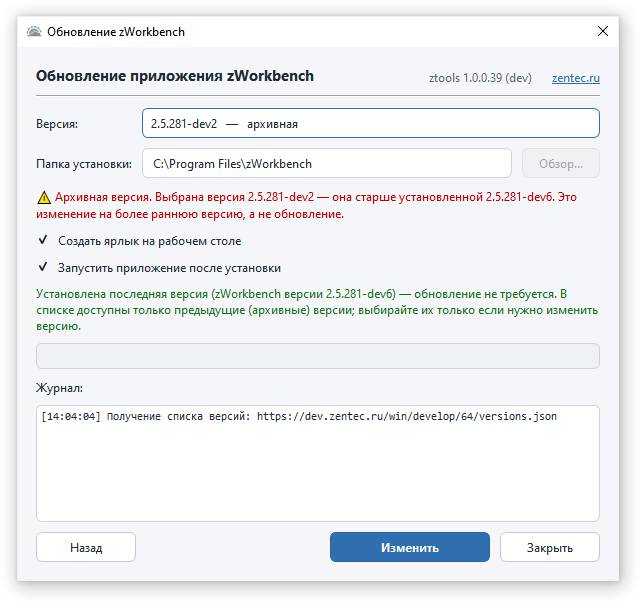Viewport: 640px width, 603px height.
Task: Click the log entry Получение списка версий
Action: (x=299, y=416)
